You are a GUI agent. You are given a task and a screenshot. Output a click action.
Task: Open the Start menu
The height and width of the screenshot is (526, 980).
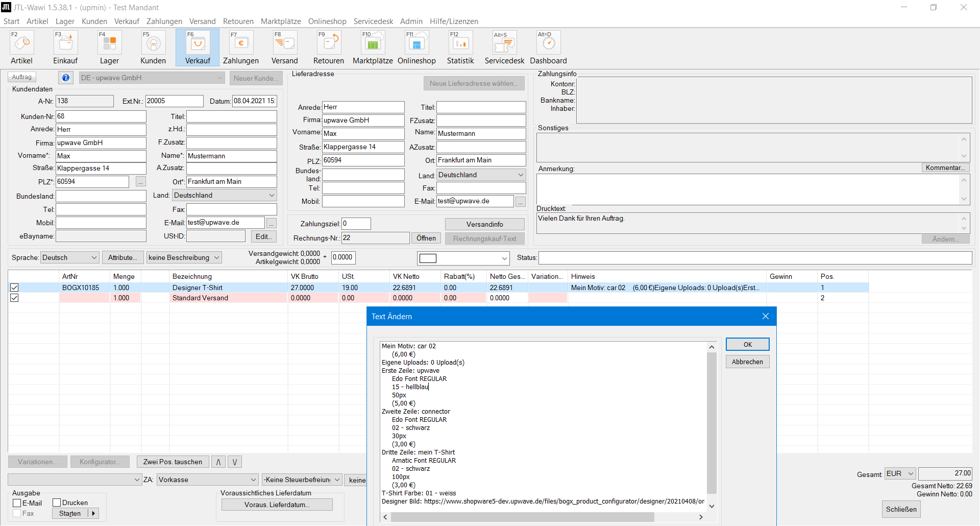(x=11, y=21)
